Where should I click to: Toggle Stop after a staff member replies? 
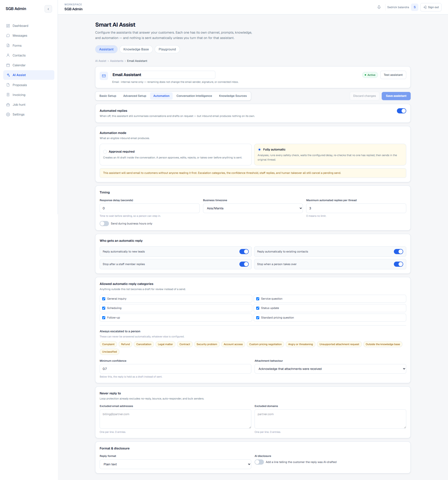pos(244,264)
